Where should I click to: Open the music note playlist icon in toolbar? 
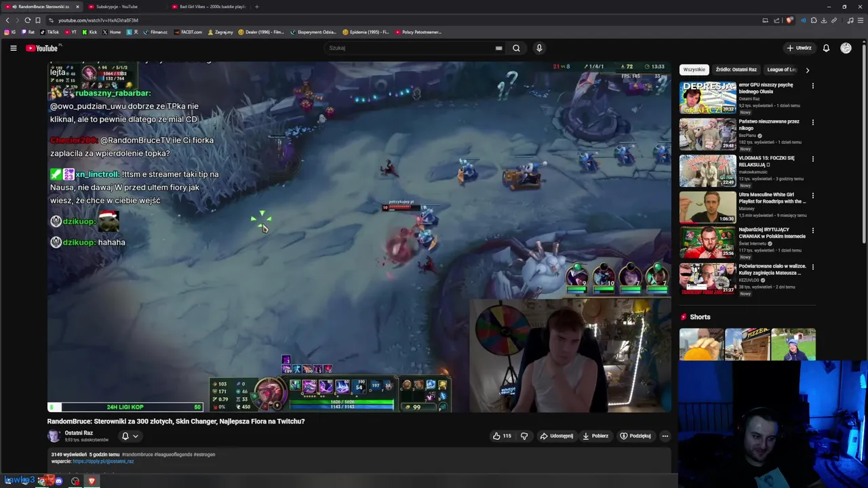(x=850, y=20)
